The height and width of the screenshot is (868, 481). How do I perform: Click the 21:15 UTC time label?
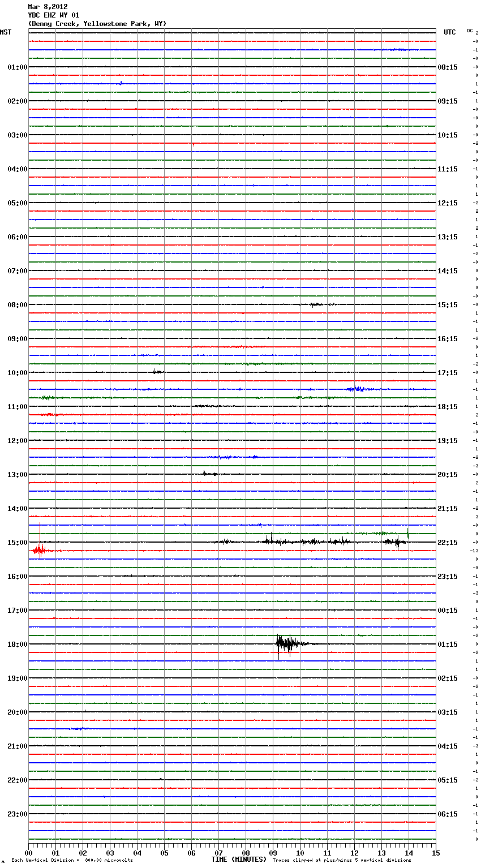tap(448, 509)
